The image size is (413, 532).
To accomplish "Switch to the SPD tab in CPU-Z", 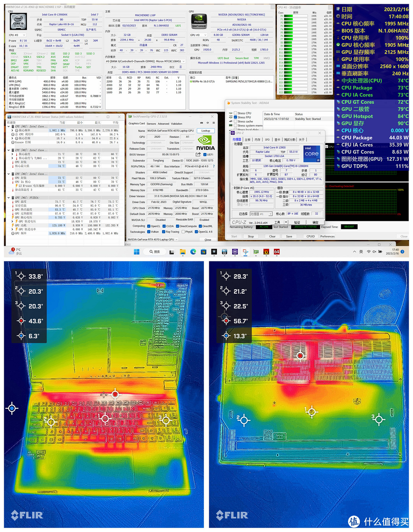I will pyautogui.click(x=267, y=140).
